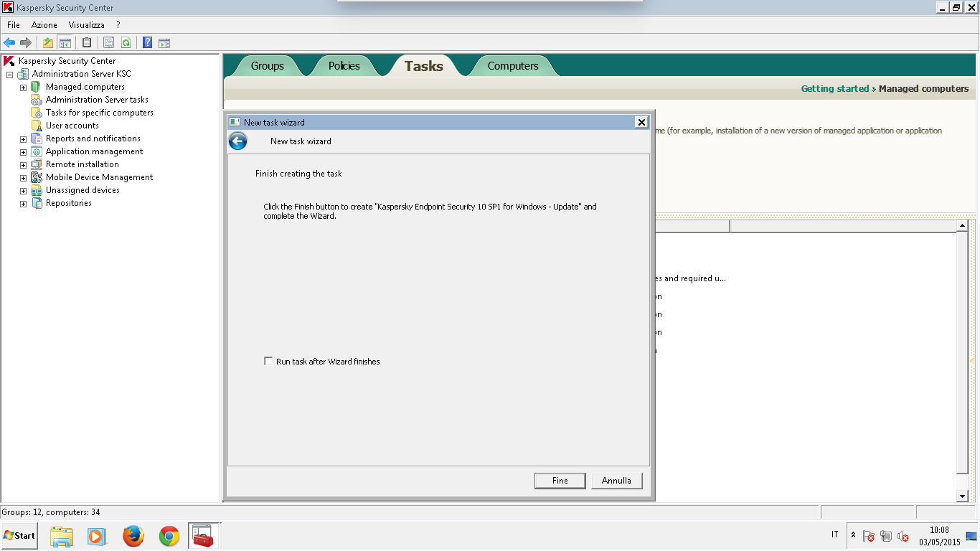Screen dimensions: 980x551
Task: Toggle Show/Hide console tree toolbar icon
Action: pos(65,42)
